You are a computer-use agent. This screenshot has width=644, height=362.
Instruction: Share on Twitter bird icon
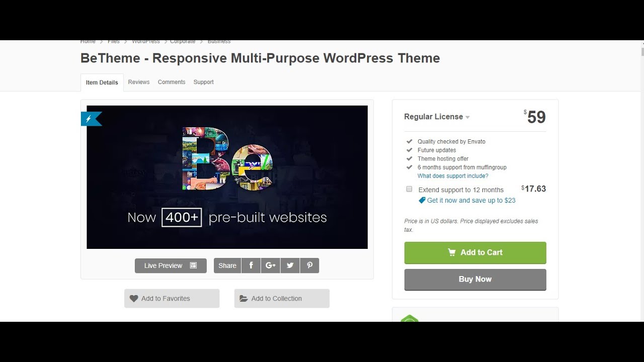pos(290,265)
